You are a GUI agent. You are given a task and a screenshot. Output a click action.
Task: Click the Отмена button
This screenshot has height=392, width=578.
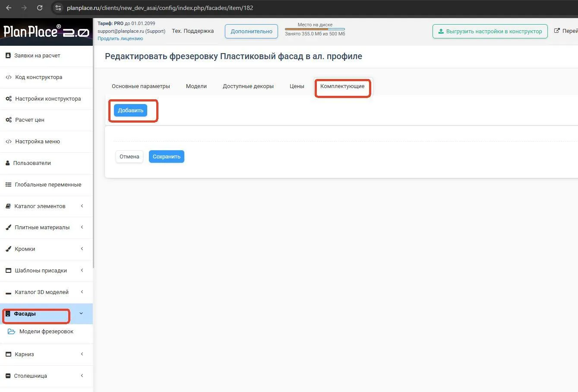click(129, 157)
